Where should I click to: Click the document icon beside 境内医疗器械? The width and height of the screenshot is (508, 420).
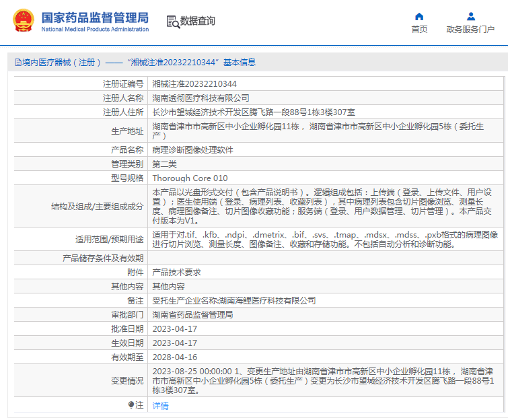click(18, 62)
